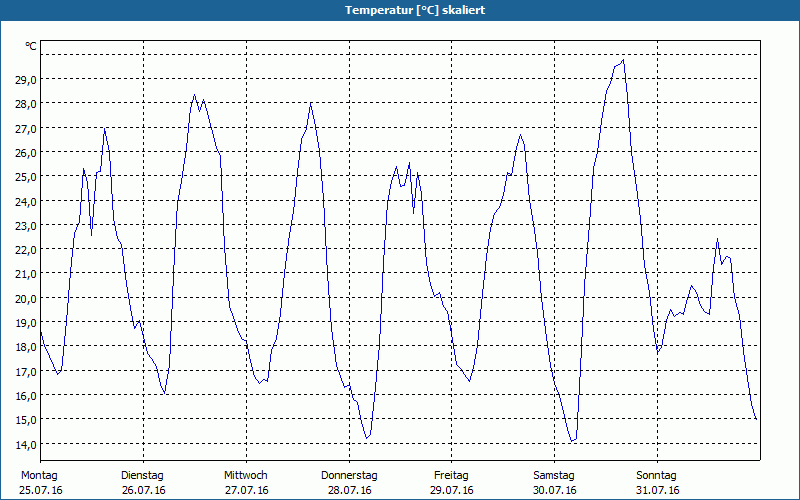Select the Sonntag 31.07.16 axis label
Image resolution: width=800 pixels, height=500 pixels.
[x=657, y=483]
